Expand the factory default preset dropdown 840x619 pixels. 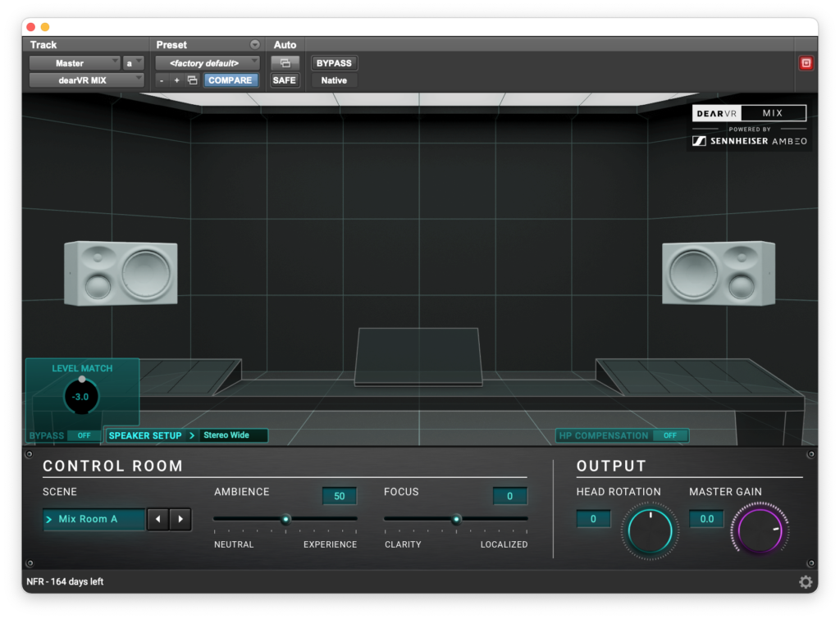pos(208,63)
